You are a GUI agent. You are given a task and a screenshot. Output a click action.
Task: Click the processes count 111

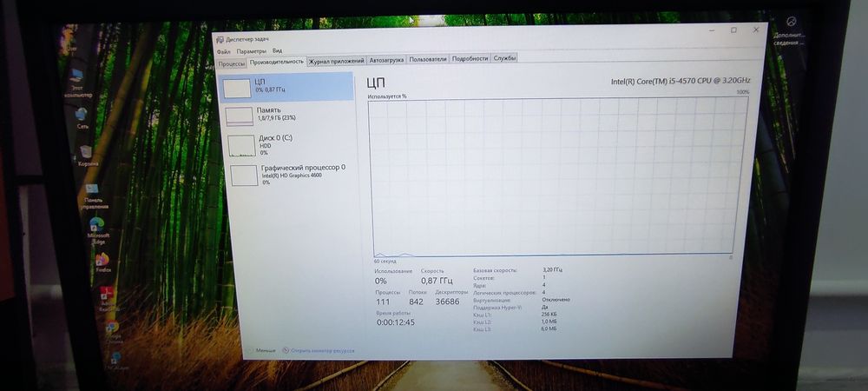tap(383, 302)
